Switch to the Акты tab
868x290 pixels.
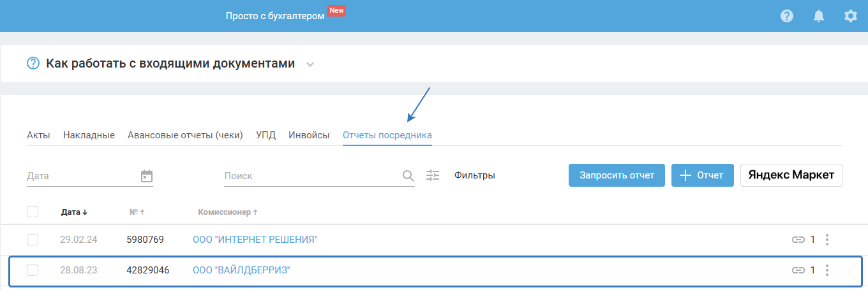[38, 135]
